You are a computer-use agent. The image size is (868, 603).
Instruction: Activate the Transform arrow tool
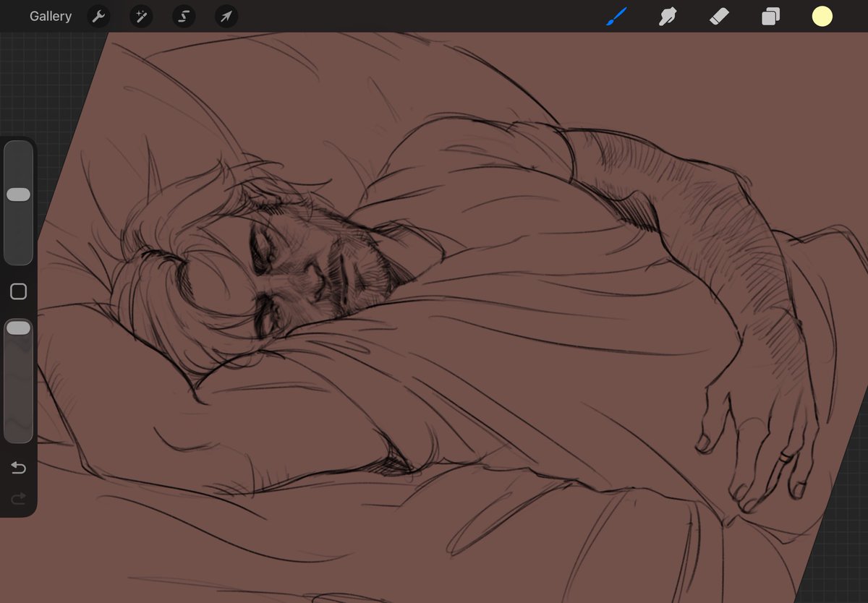[226, 17]
